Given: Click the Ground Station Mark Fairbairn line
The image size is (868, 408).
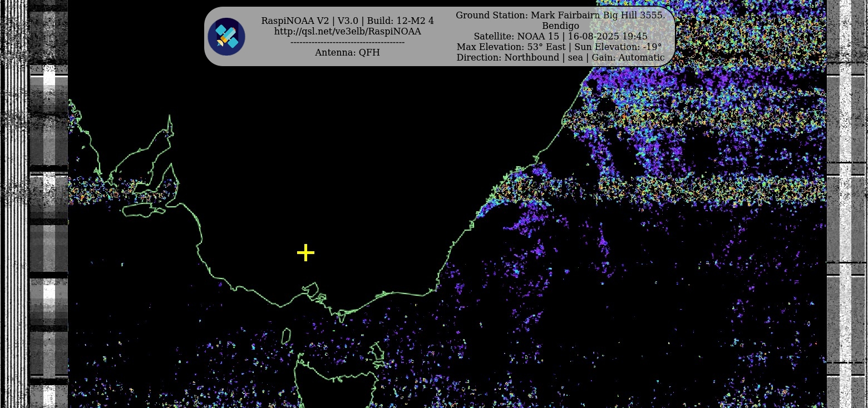Looking at the screenshot, I should point(560,16).
